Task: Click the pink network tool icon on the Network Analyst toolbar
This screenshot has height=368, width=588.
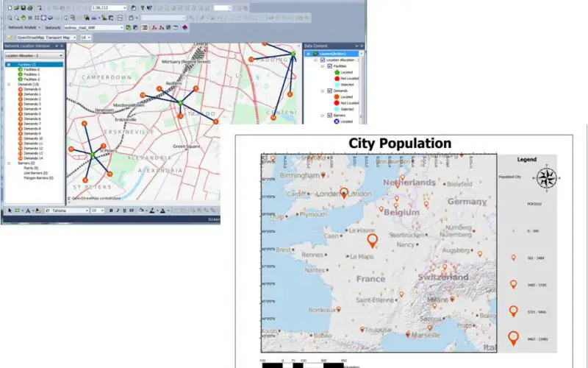Action: tap(185, 27)
